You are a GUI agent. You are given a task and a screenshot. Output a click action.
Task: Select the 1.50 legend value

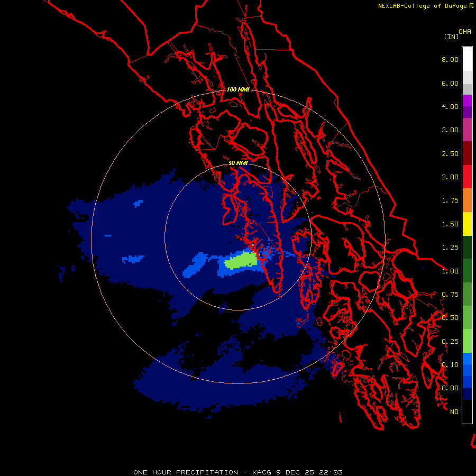[x=450, y=224]
